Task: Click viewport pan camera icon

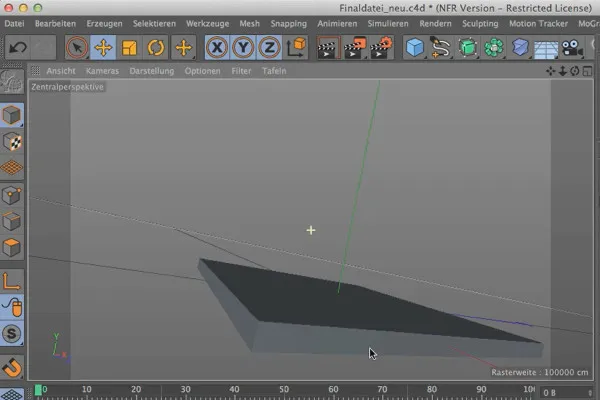Action: [x=550, y=71]
